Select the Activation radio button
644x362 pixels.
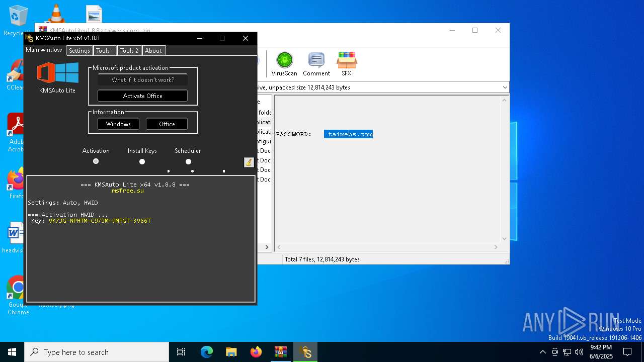(x=96, y=161)
